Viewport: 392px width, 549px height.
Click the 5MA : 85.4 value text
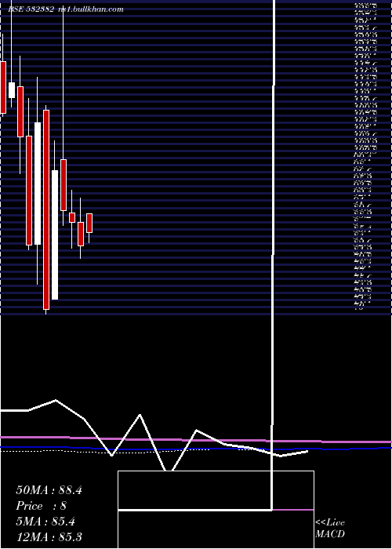click(45, 522)
